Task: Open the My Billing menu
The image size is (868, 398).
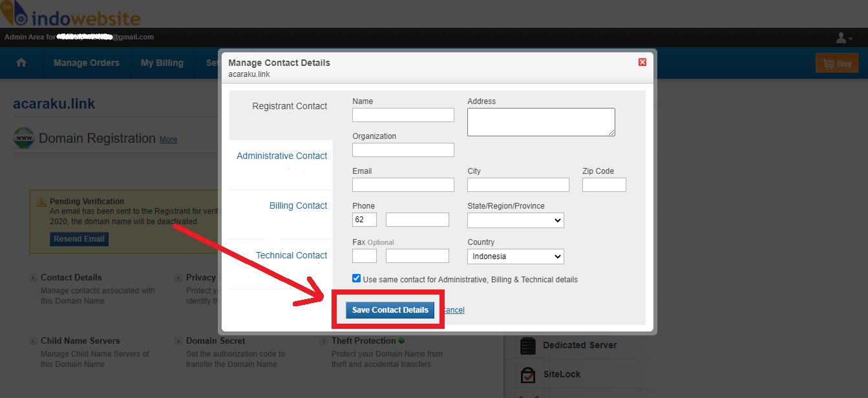Action: pyautogui.click(x=162, y=63)
